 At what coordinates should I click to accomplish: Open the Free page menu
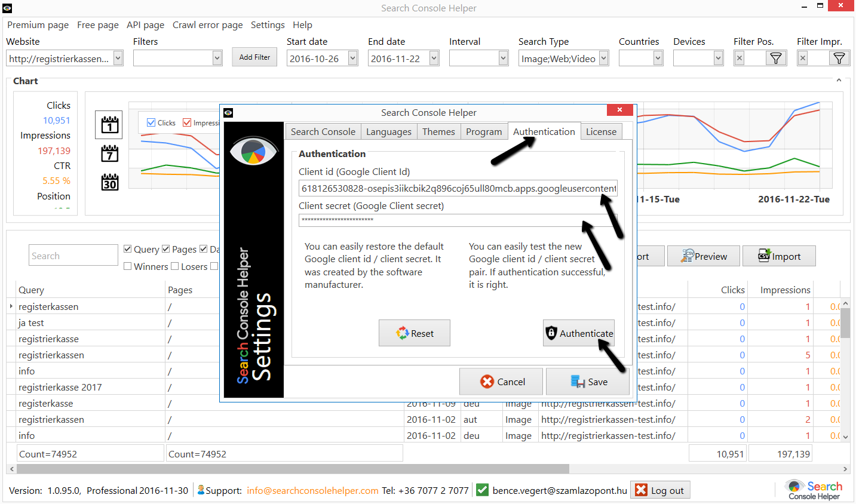[98, 25]
